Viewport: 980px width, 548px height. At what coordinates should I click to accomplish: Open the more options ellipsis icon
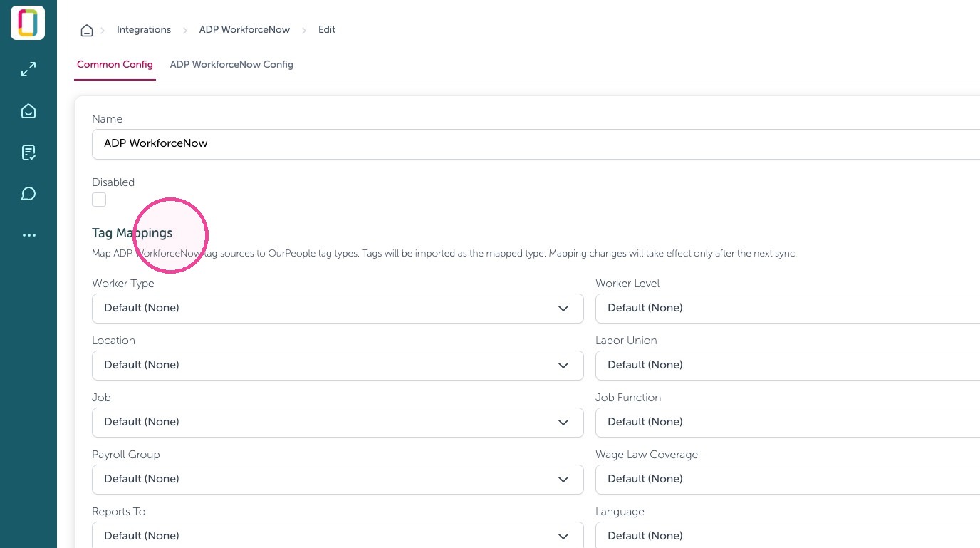(x=28, y=235)
